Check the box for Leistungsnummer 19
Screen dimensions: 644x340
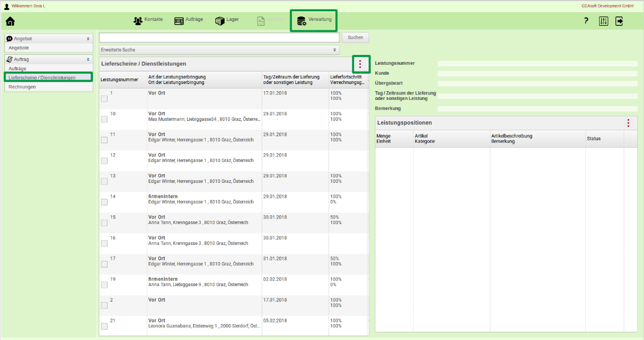(x=104, y=285)
